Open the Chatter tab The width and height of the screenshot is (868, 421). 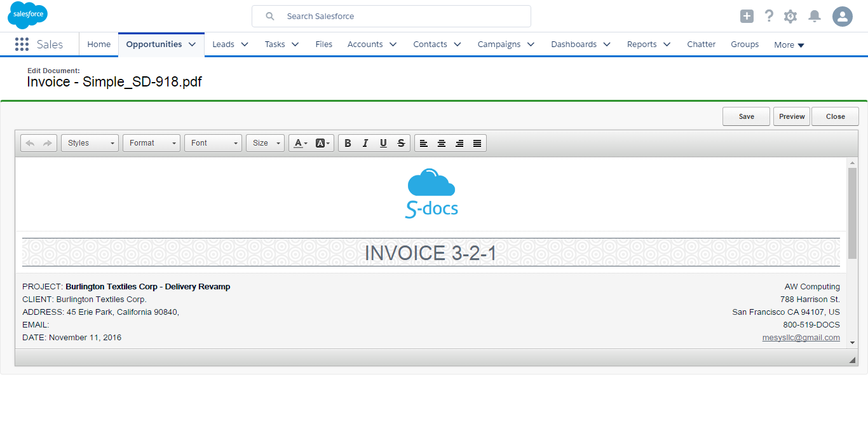[x=702, y=45]
